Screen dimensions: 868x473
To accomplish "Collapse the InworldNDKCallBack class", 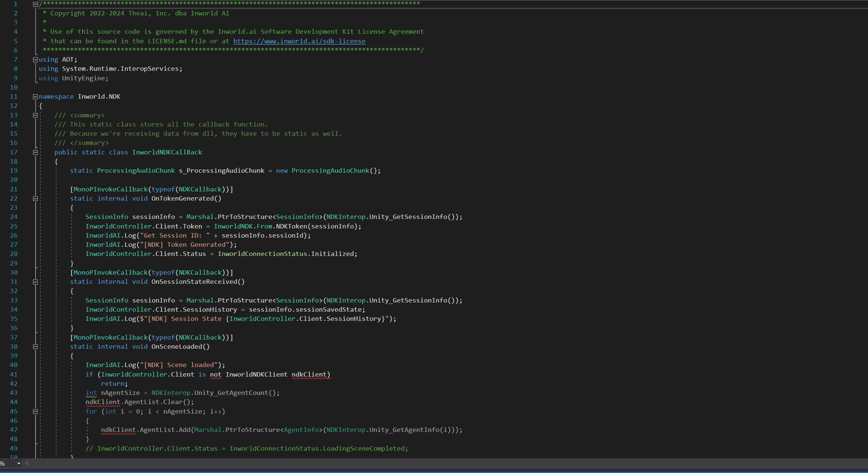I will (x=35, y=152).
